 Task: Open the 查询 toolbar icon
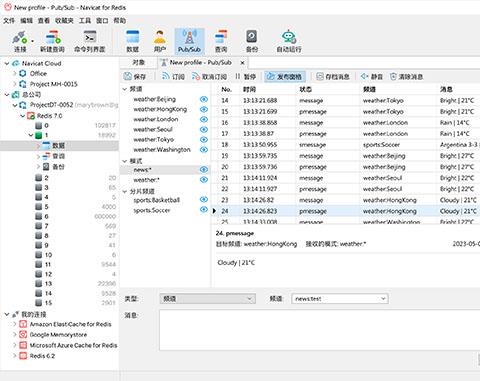click(221, 41)
